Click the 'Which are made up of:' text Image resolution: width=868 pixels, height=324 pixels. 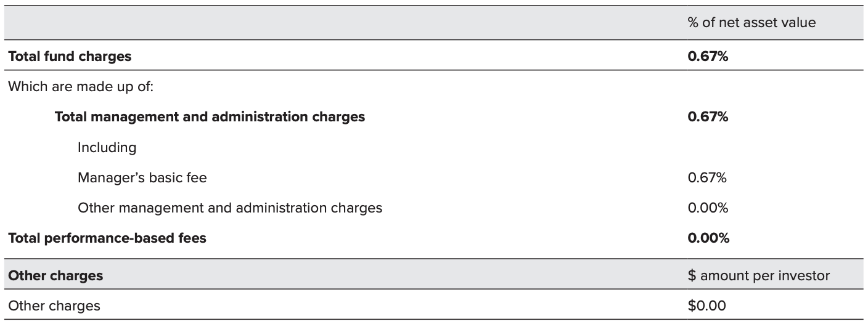(x=81, y=87)
